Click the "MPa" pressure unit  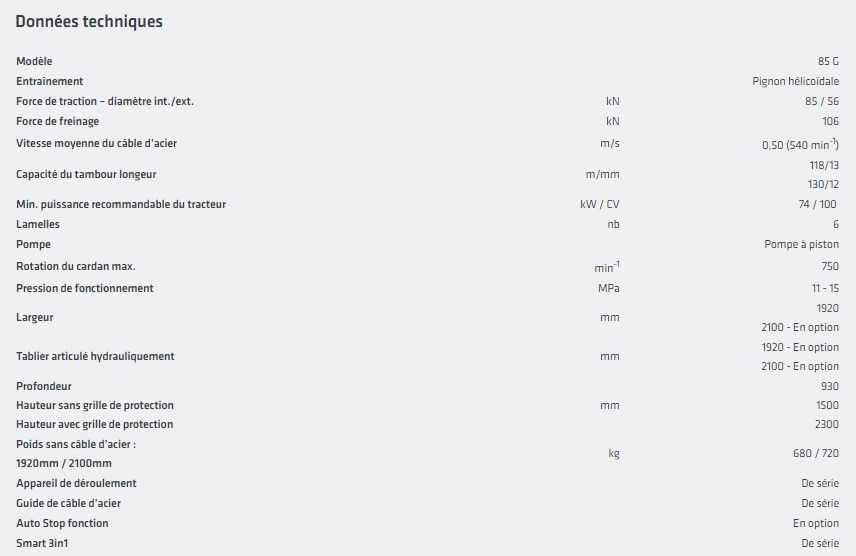(x=608, y=289)
